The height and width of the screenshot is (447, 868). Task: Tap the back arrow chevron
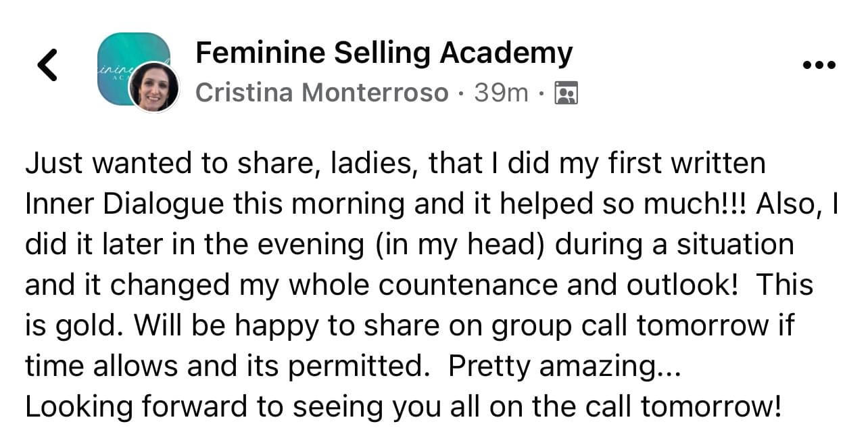[47, 65]
